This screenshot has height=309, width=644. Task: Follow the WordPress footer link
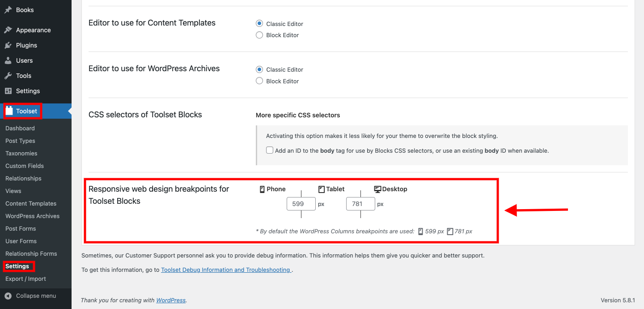[x=171, y=300]
